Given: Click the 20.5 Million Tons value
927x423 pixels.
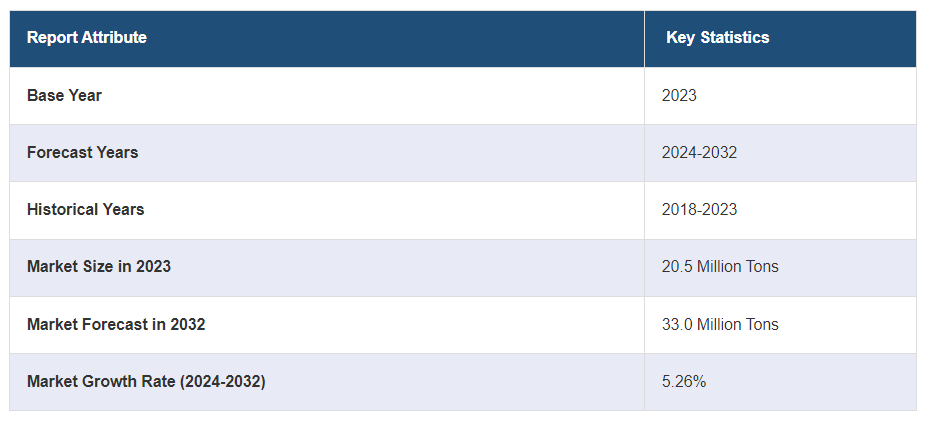Looking at the screenshot, I should (x=720, y=267).
